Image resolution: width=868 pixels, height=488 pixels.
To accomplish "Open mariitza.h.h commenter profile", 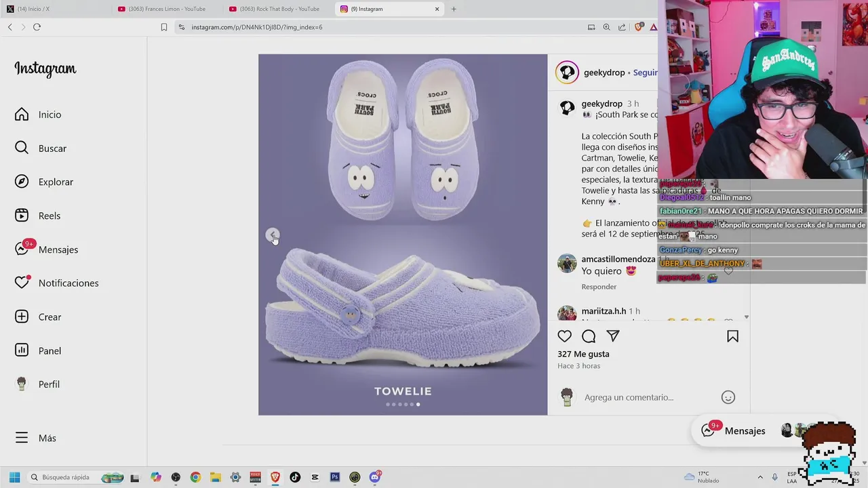I will pyautogui.click(x=604, y=311).
